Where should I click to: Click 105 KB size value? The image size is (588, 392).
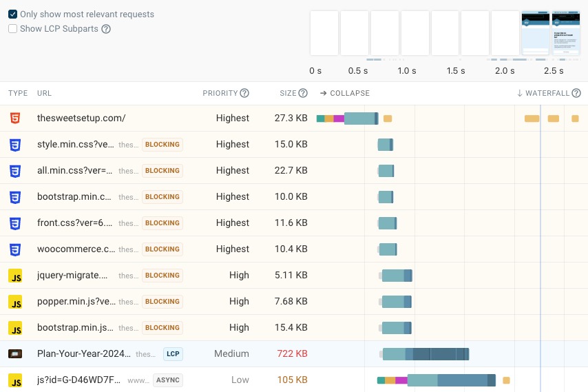(292, 380)
